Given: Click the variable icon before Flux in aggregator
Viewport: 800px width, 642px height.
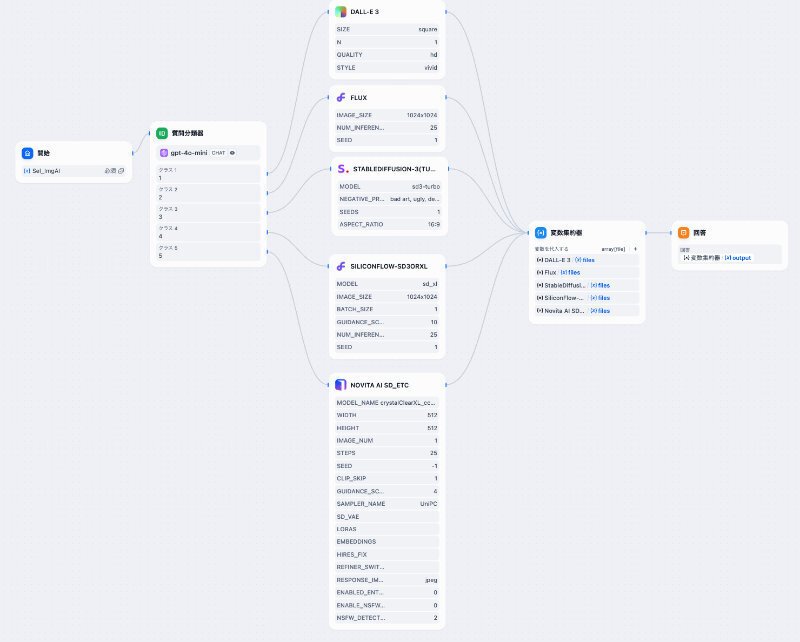Looking at the screenshot, I should (540, 273).
